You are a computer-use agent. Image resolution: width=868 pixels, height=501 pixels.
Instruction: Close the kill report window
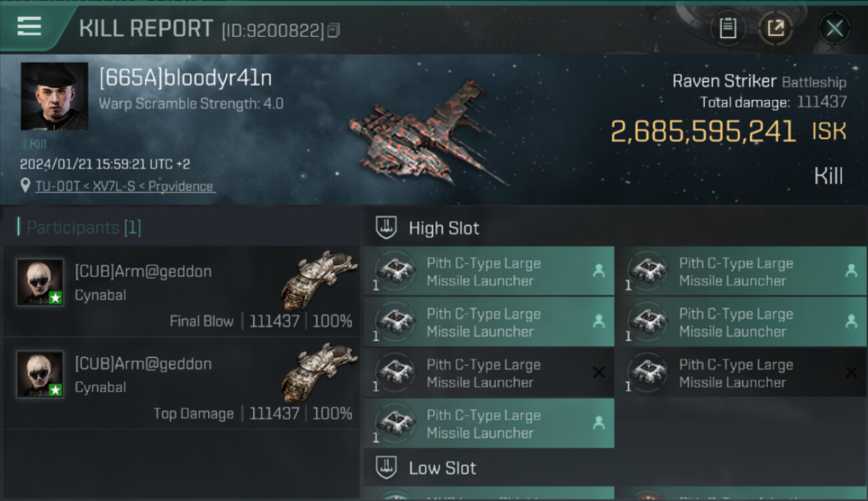click(834, 28)
